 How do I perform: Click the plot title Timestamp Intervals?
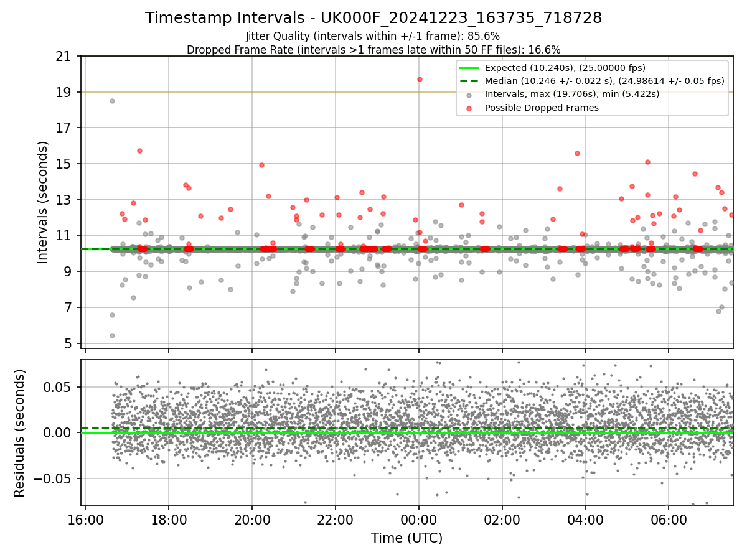point(374,18)
